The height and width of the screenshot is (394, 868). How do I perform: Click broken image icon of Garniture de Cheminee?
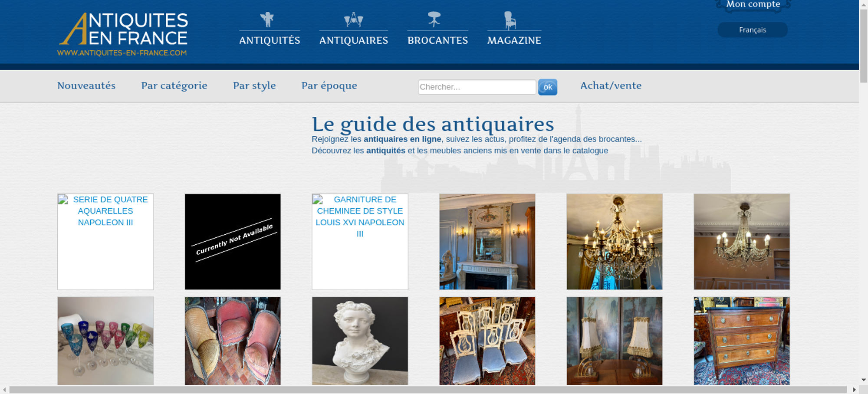pos(318,200)
